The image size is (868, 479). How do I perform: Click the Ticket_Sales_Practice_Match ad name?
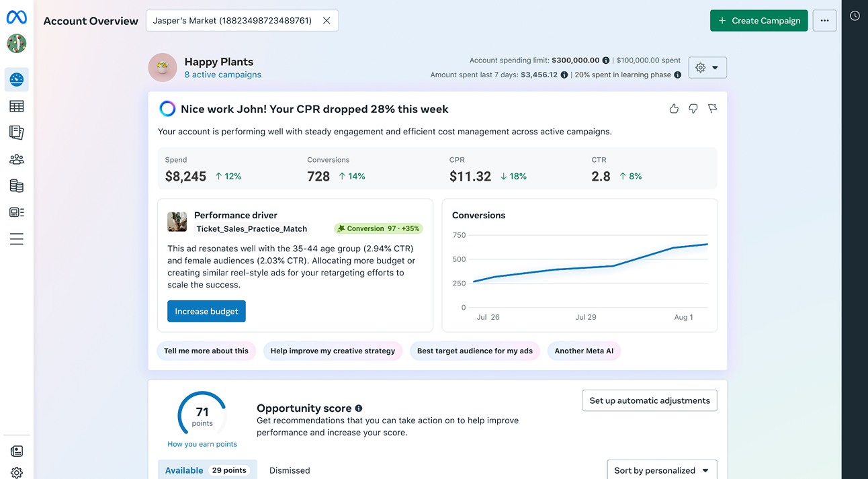click(x=251, y=228)
